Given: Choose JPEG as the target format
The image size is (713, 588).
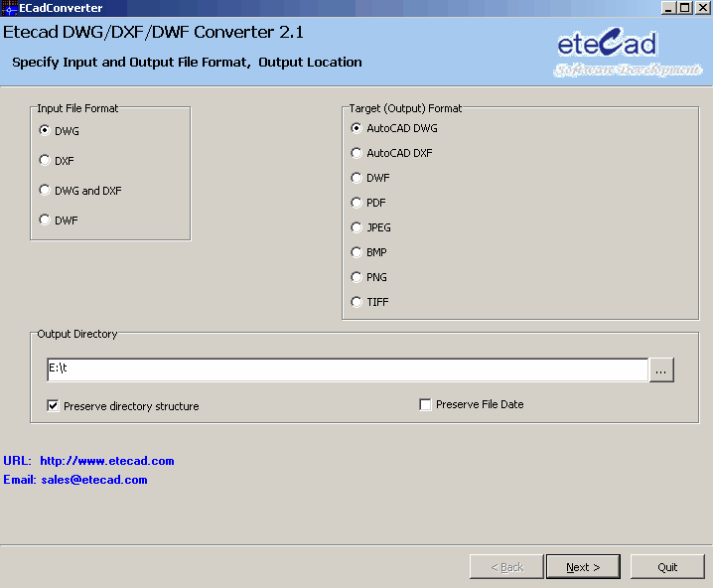Looking at the screenshot, I should click(356, 227).
